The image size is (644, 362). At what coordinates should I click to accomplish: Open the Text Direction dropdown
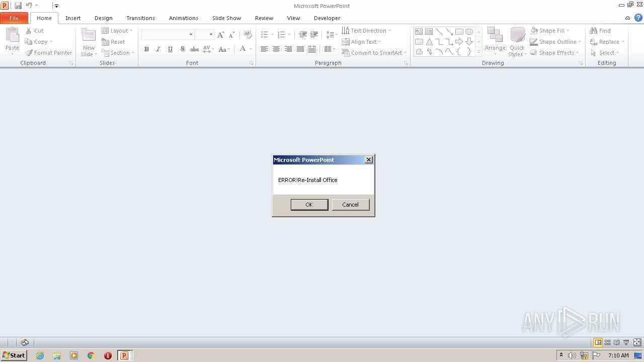pyautogui.click(x=366, y=31)
